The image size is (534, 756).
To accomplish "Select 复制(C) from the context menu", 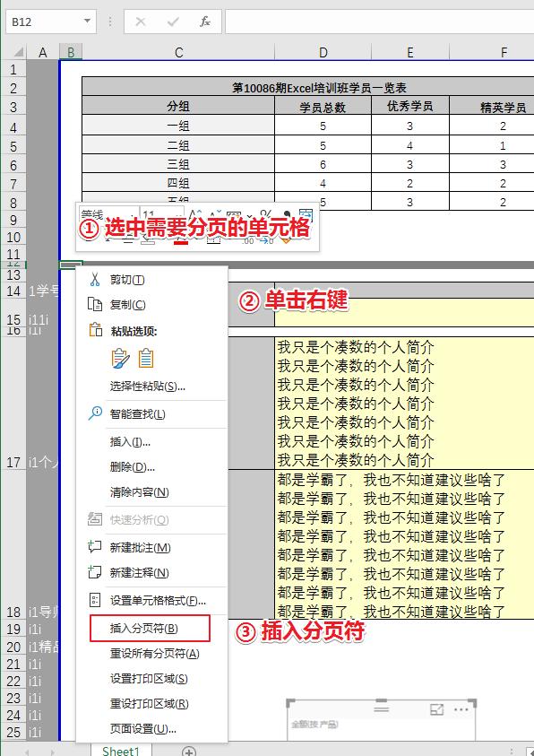I will [151, 305].
